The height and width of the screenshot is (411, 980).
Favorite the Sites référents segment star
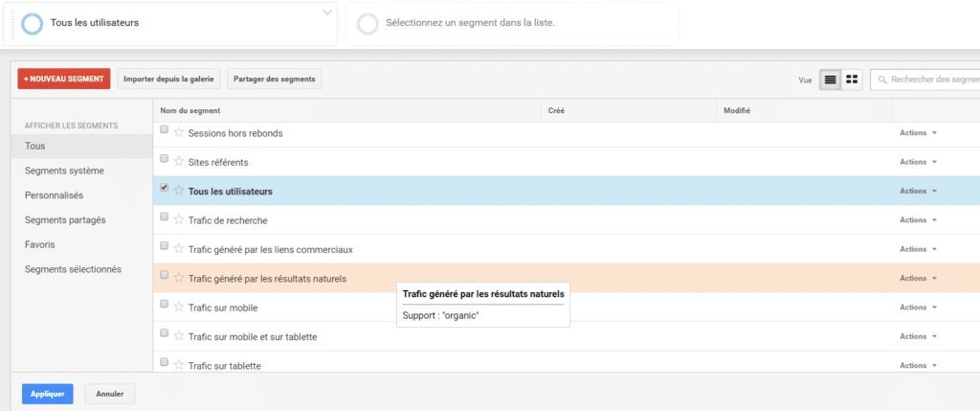point(179,161)
